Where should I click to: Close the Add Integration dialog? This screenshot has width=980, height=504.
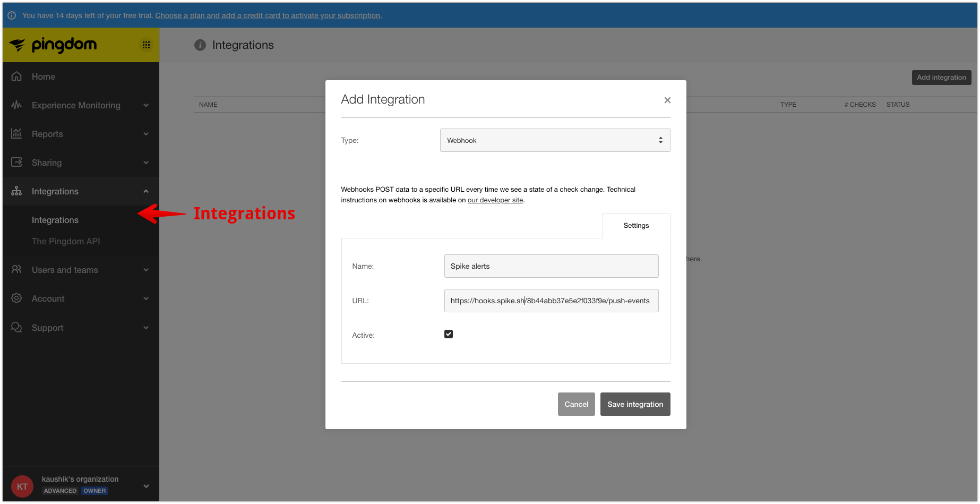[x=667, y=100]
